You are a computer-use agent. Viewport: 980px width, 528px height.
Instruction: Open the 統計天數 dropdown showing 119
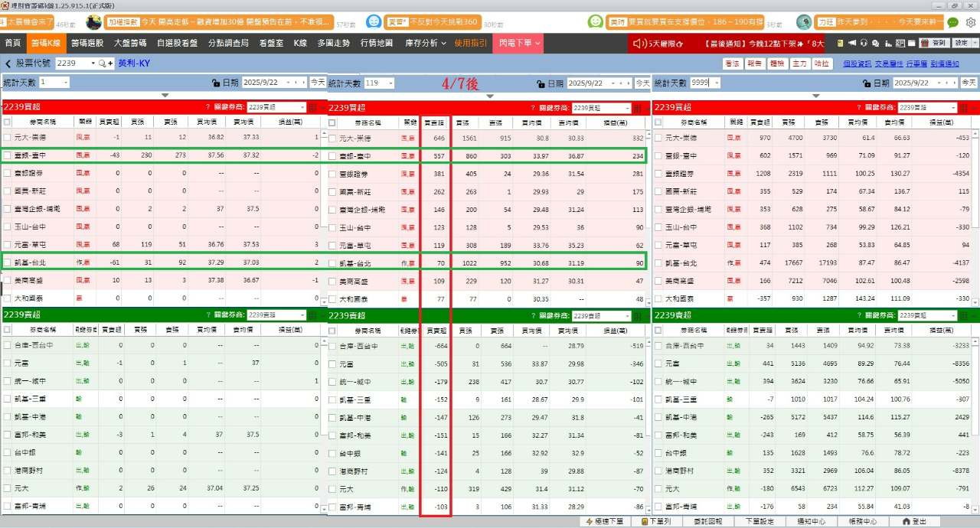390,83
